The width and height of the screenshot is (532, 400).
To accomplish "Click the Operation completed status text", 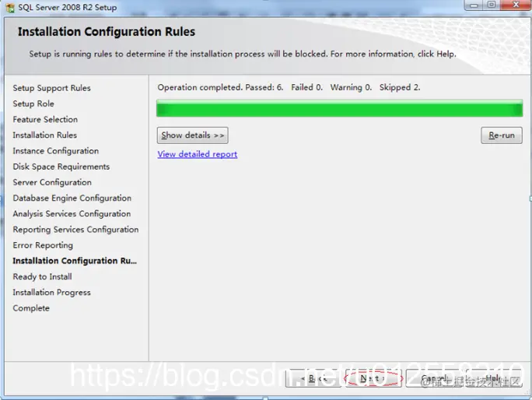I will 289,88.
